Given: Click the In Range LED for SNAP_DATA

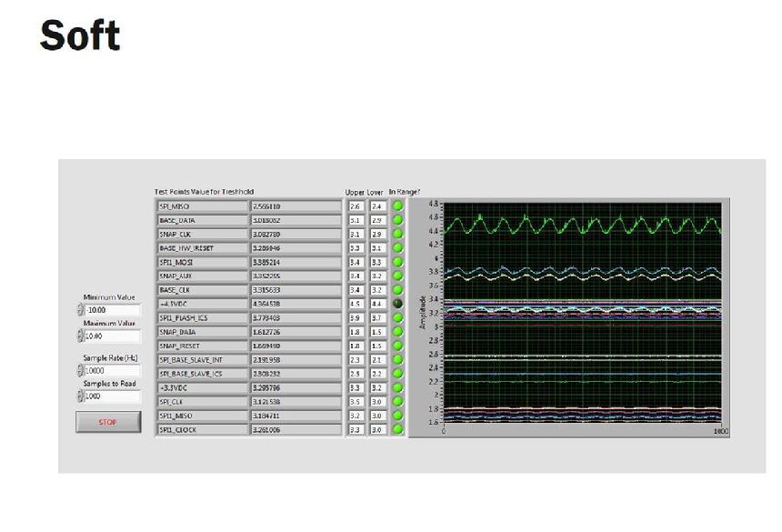Looking at the screenshot, I should point(397,331).
